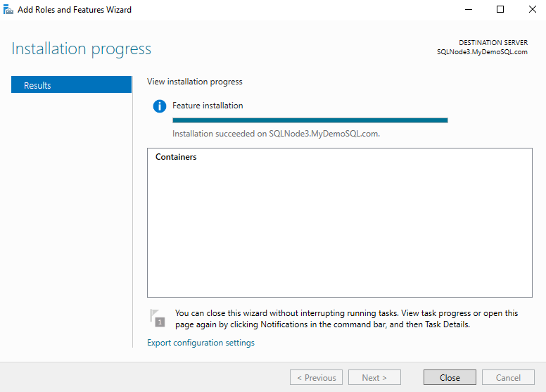
Task: Select the Containers entry in the results list
Action: tap(176, 157)
